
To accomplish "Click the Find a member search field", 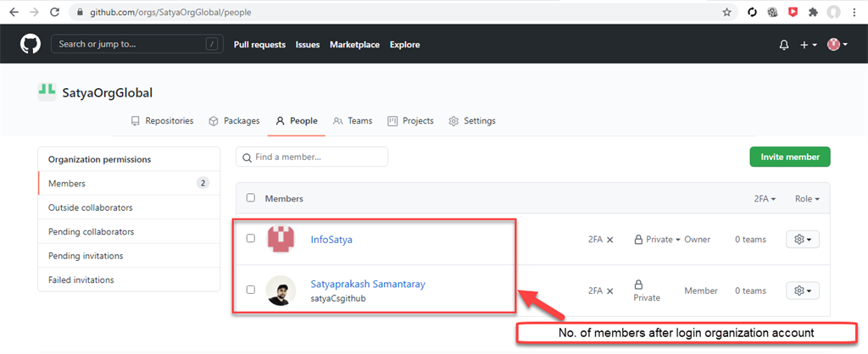I will (312, 157).
